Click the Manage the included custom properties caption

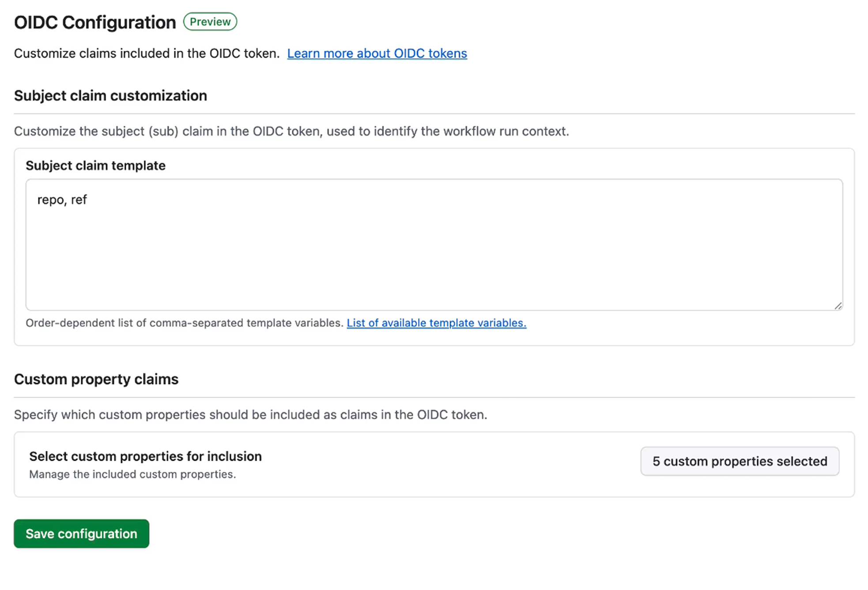[132, 474]
